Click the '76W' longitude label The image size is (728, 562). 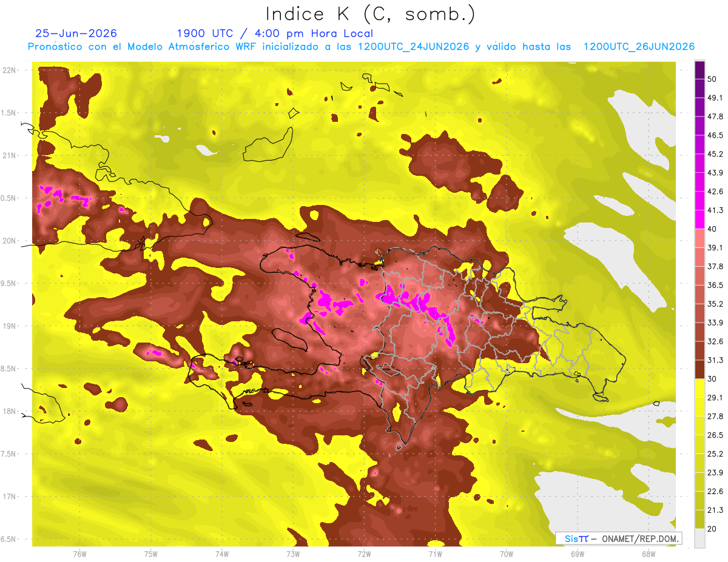point(79,554)
